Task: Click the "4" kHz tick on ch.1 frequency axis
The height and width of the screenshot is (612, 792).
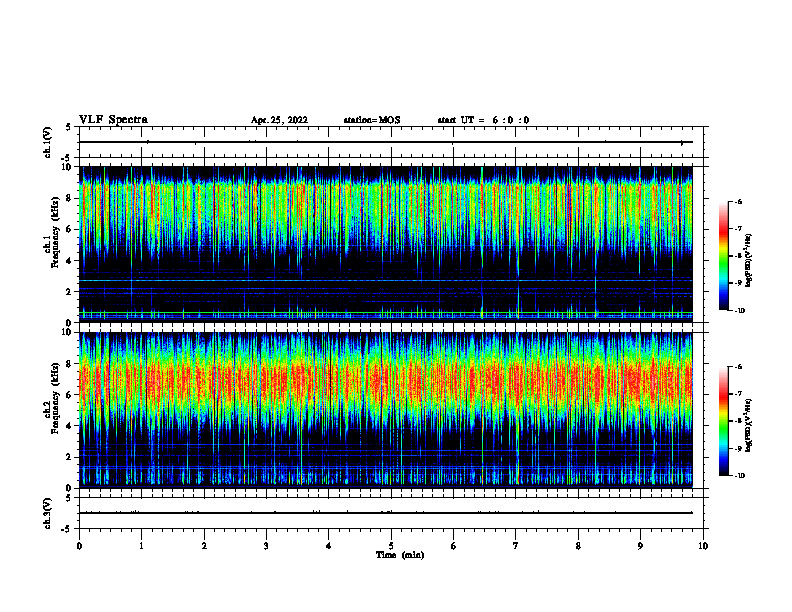Action: [x=69, y=261]
